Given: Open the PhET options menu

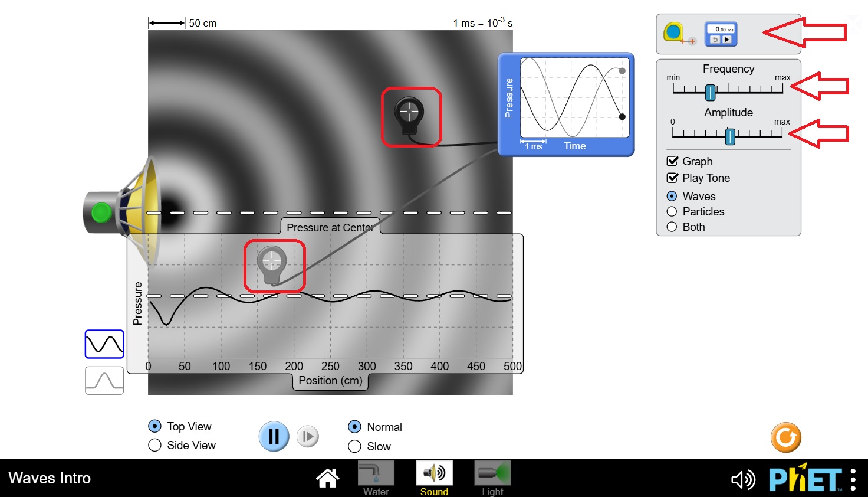Looking at the screenshot, I should pos(853,479).
